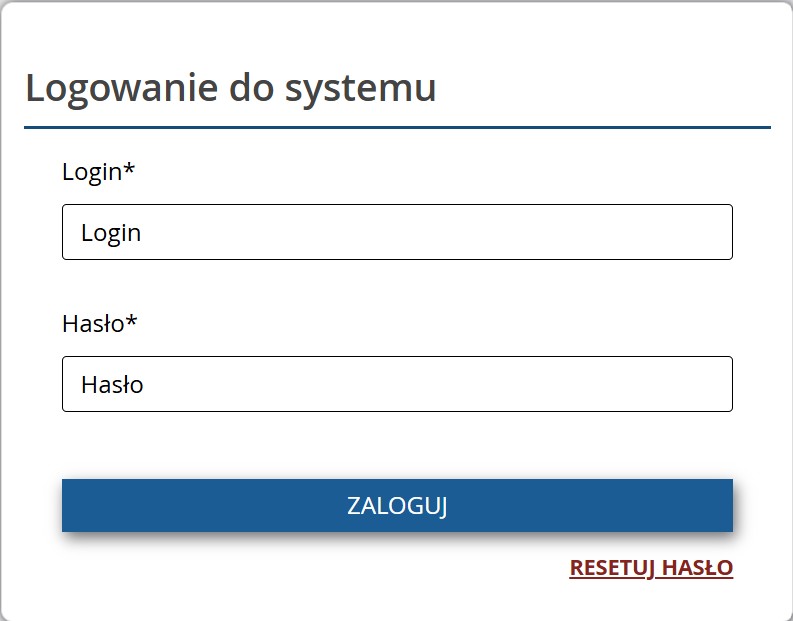The height and width of the screenshot is (621, 793).
Task: Open the RESETUJ HASŁO link
Action: [651, 568]
